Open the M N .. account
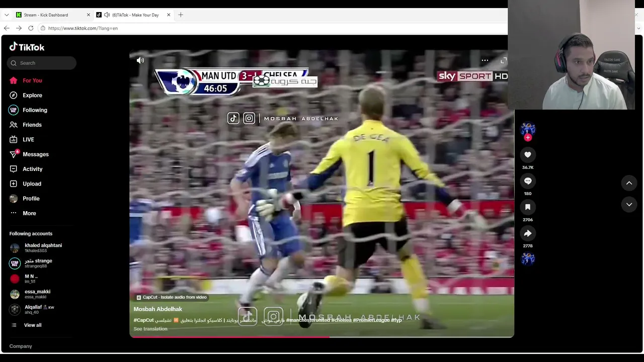The image size is (644, 362). coord(24,279)
